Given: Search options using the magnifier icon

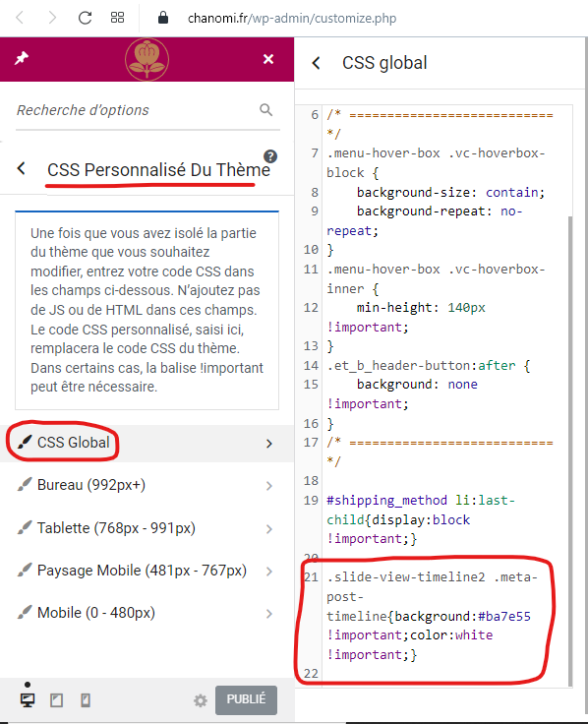Looking at the screenshot, I should (265, 110).
